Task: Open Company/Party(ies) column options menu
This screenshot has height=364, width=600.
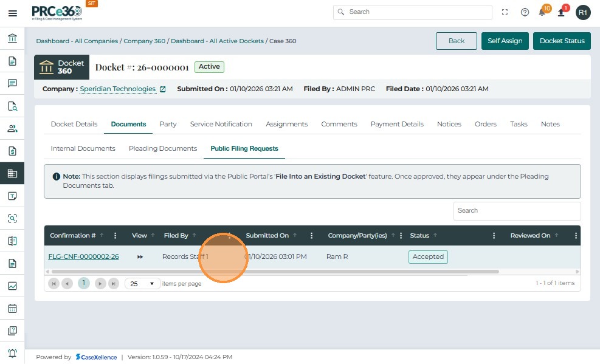Action: coord(401,236)
